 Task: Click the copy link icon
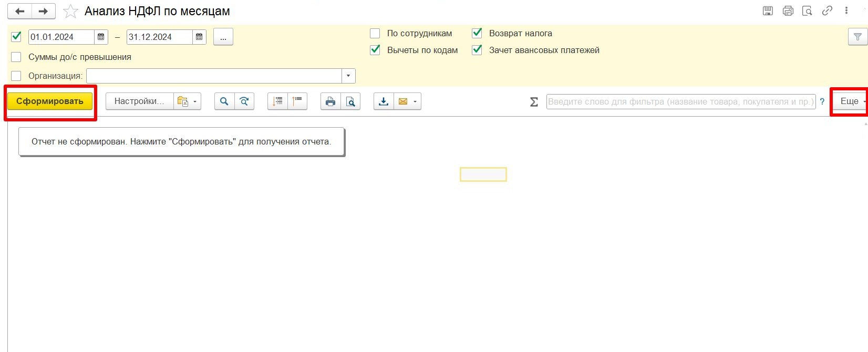click(827, 11)
